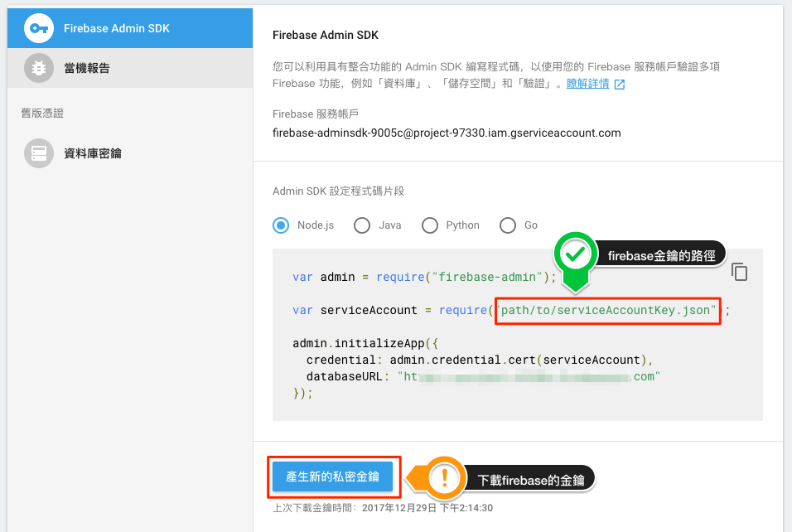The width and height of the screenshot is (792, 532).
Task: Click the key icon for Firebase Admin SDK
Action: click(38, 28)
